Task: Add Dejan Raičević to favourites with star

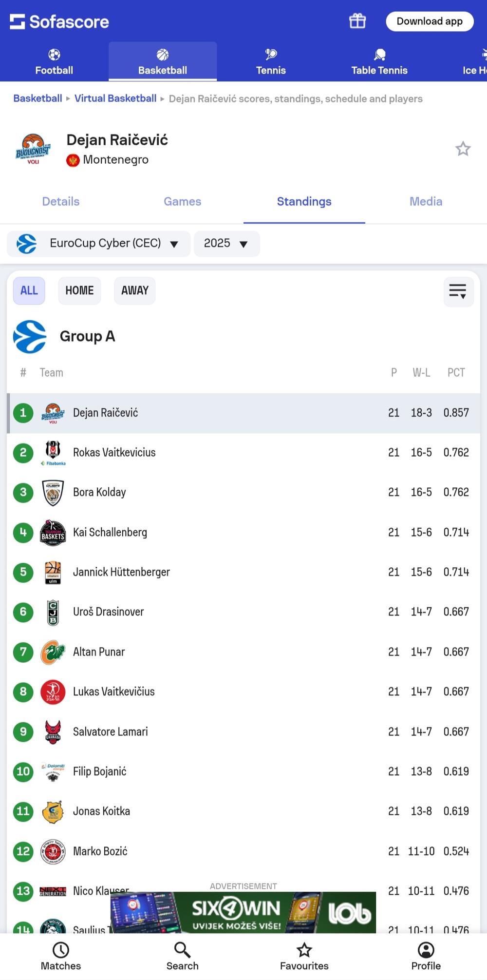Action: (463, 149)
